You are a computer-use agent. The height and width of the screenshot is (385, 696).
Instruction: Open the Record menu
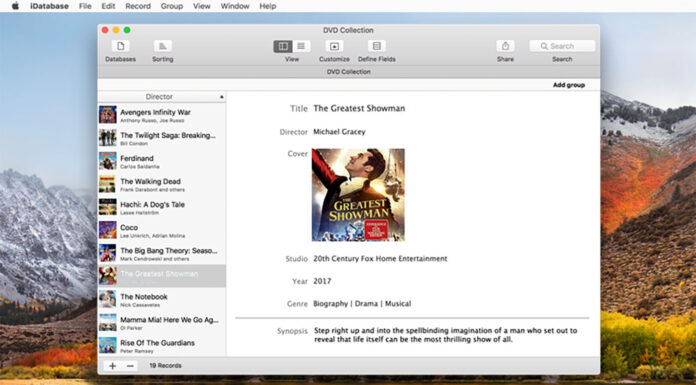point(138,6)
